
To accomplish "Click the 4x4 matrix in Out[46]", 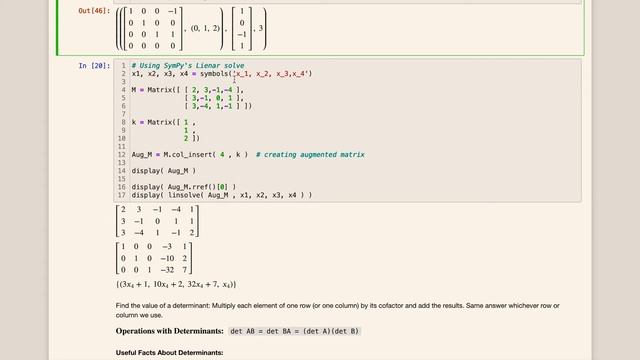I will point(153,29).
